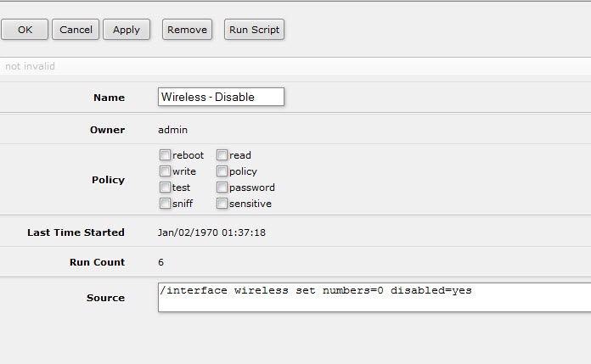
Task: Remove the Wireless - Disable script
Action: [187, 30]
